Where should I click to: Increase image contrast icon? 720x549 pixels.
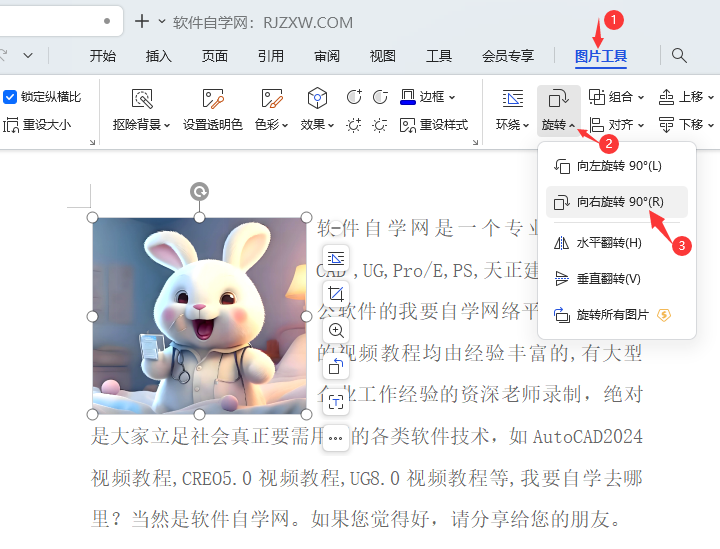pyautogui.click(x=354, y=97)
